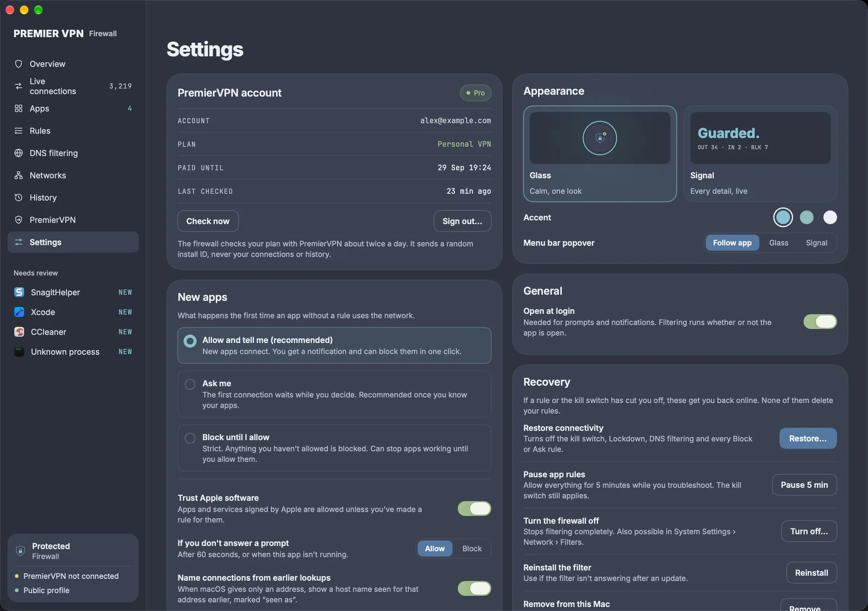Click the Networks icon in sidebar
This screenshot has height=611, width=868.
point(18,175)
